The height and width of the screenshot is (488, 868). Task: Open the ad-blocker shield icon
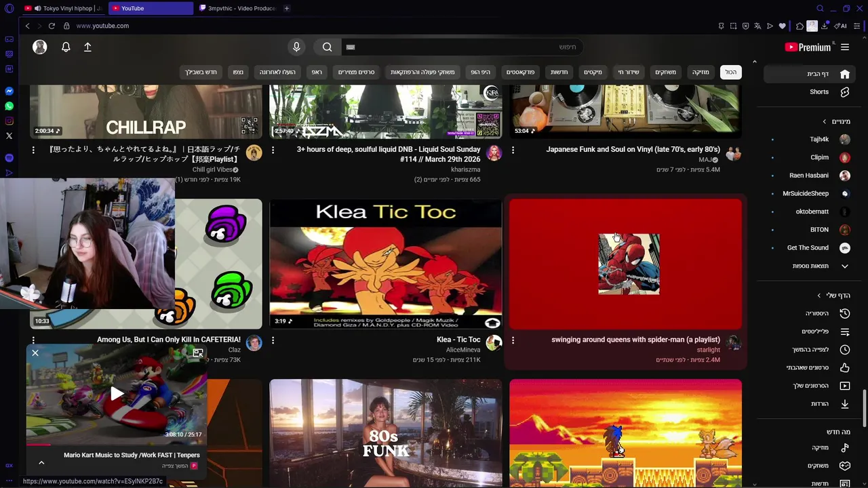click(745, 26)
